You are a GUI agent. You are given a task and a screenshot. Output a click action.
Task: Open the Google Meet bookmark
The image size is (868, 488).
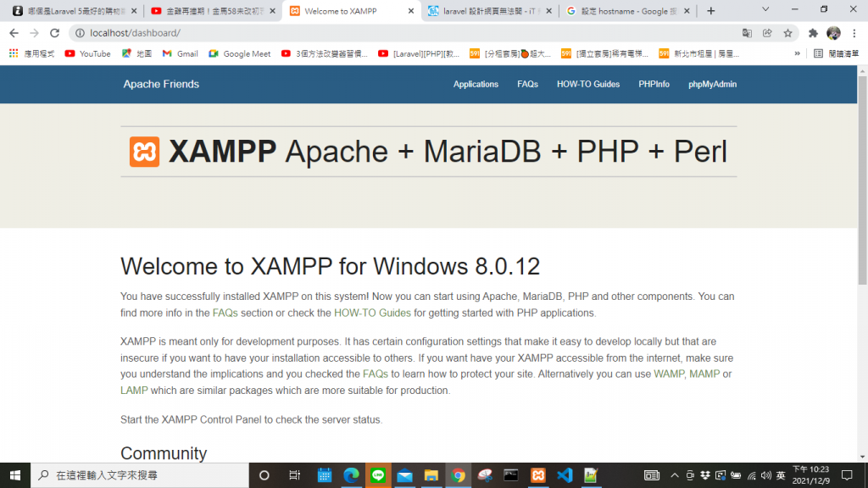point(239,53)
